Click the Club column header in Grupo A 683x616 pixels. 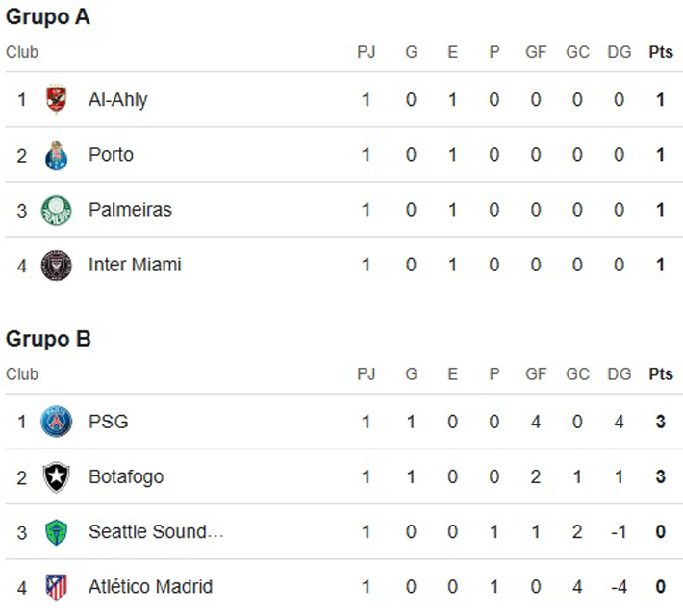(x=22, y=52)
